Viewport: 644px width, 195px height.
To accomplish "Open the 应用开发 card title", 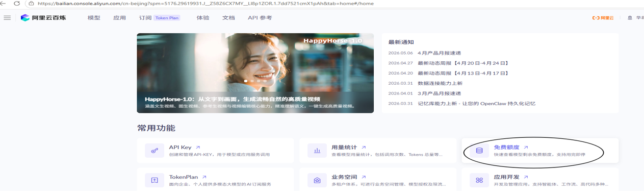I will coord(507,177).
